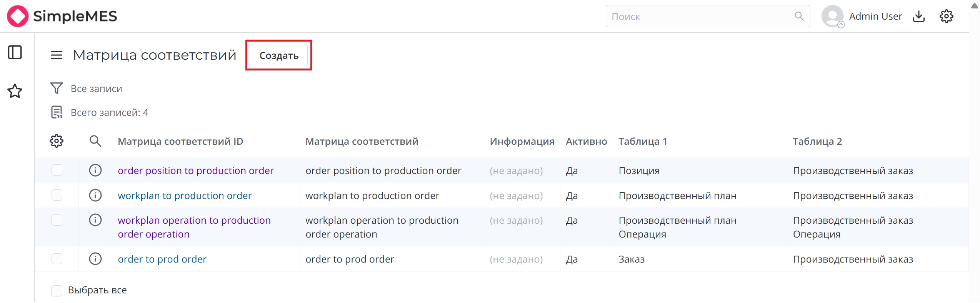Open the order to prod order link
980x303 pixels.
pyautogui.click(x=162, y=259)
